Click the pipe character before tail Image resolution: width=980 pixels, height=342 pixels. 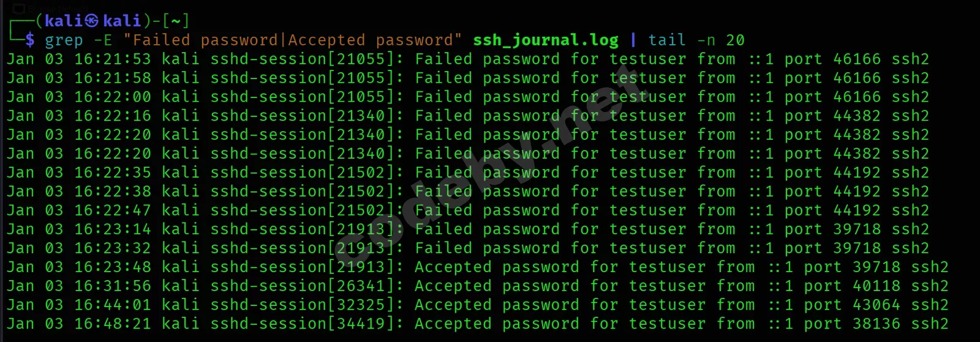tap(633, 40)
